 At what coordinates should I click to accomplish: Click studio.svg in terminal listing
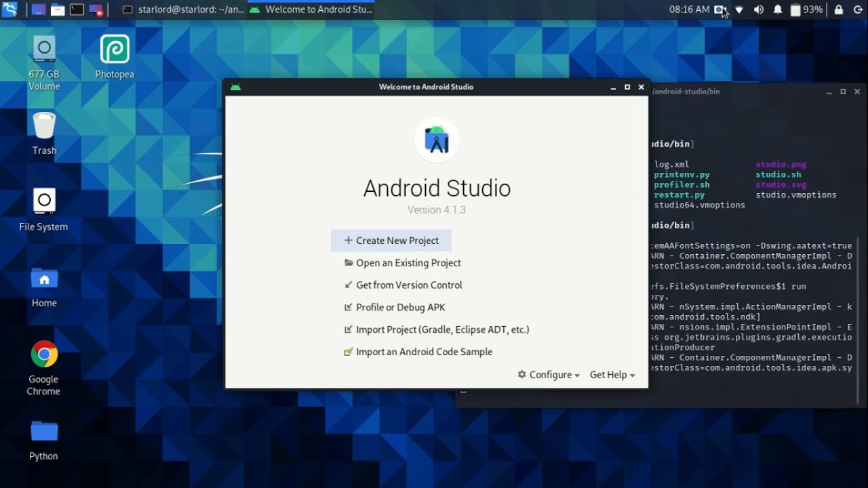[x=781, y=185]
